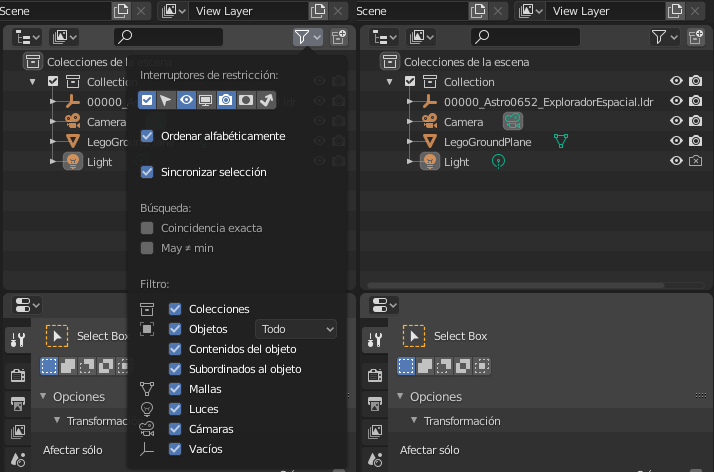
Task: Toggle exclude-from-view-layer checkbox restriction icon
Action: pos(147,100)
